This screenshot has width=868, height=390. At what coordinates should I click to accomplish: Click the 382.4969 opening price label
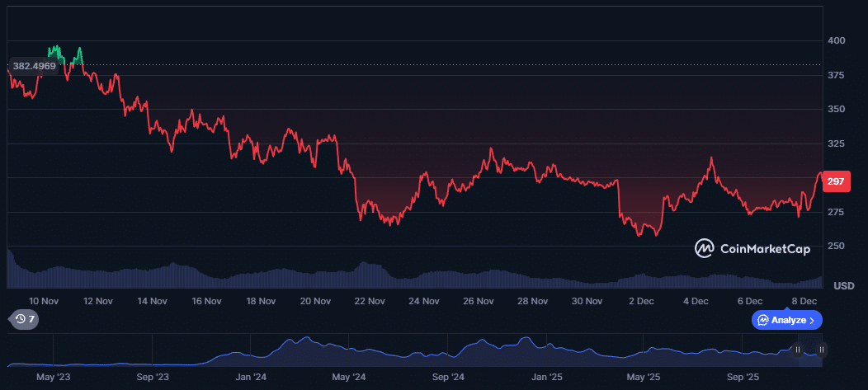click(x=35, y=65)
